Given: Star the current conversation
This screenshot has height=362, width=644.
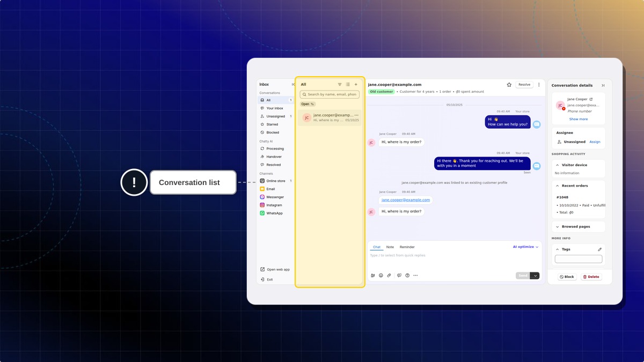Looking at the screenshot, I should point(509,85).
